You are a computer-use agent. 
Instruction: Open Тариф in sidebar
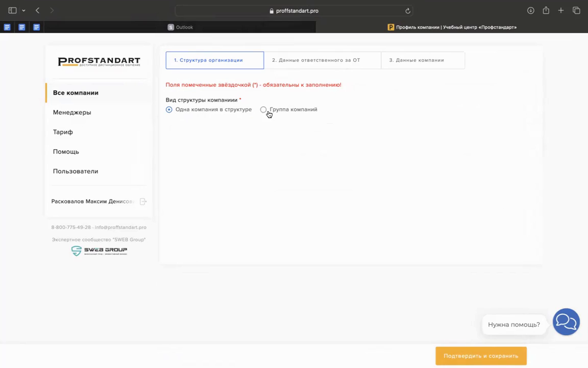(x=63, y=132)
